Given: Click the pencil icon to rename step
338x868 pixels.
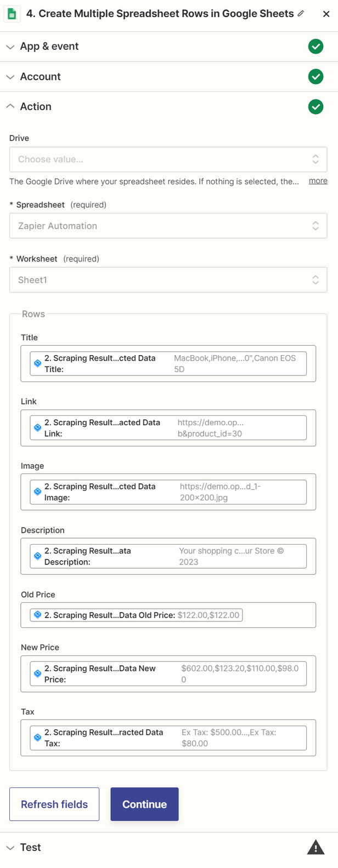Looking at the screenshot, I should click(x=301, y=14).
